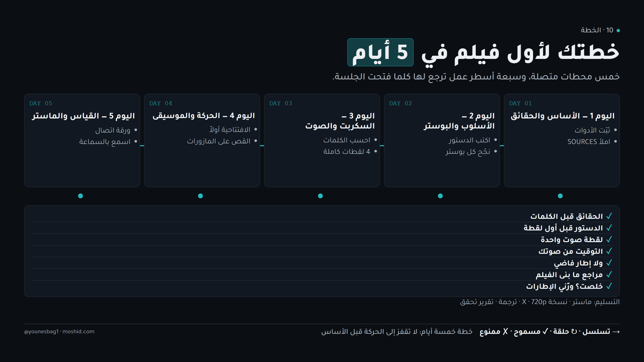
Task: Click checklist line خلصت؟ ورّني الإطارات
Action: click(565, 286)
